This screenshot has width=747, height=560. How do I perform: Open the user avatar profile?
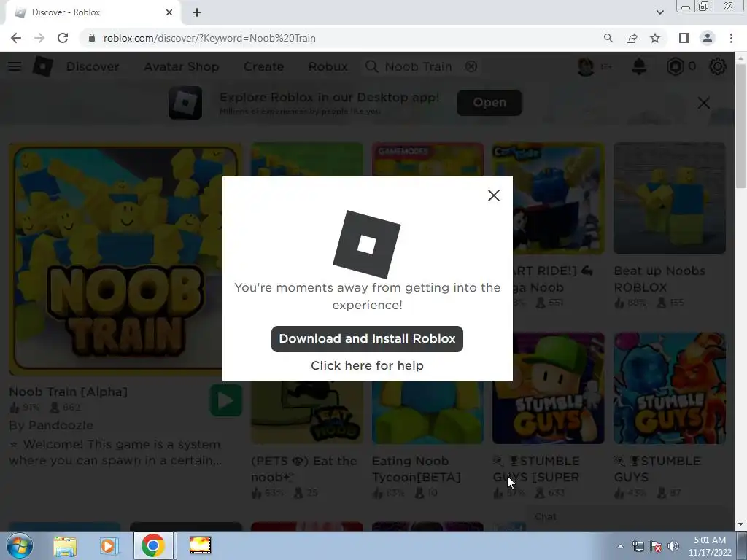point(586,66)
